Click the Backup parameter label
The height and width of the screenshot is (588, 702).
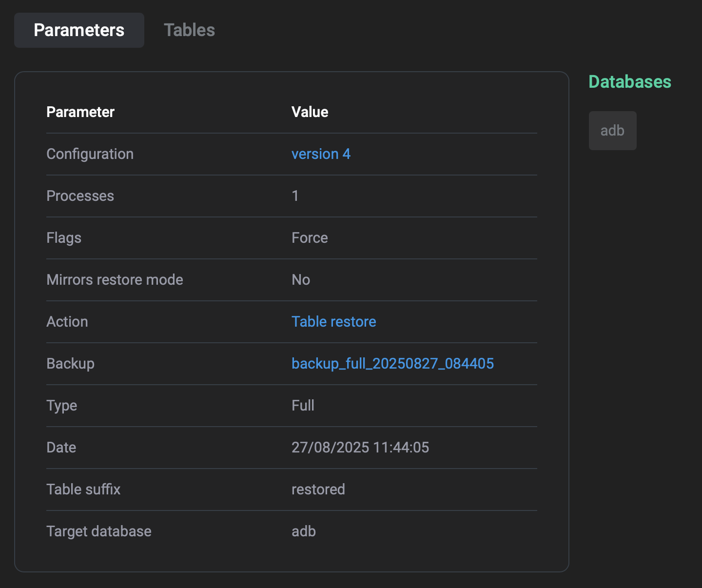pyautogui.click(x=70, y=363)
